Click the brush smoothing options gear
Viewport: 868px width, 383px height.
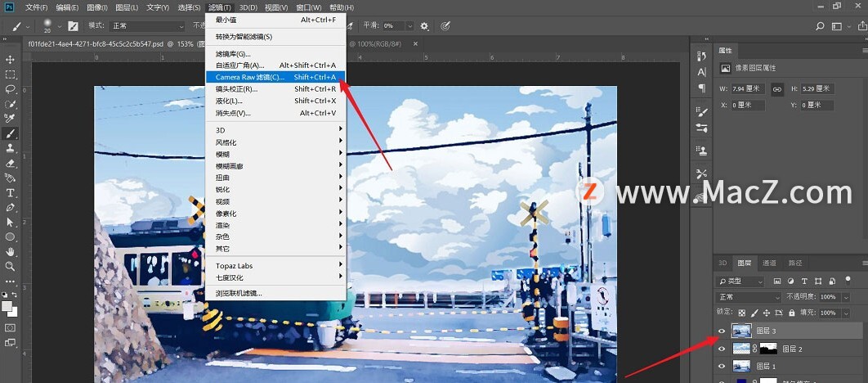pyautogui.click(x=424, y=26)
